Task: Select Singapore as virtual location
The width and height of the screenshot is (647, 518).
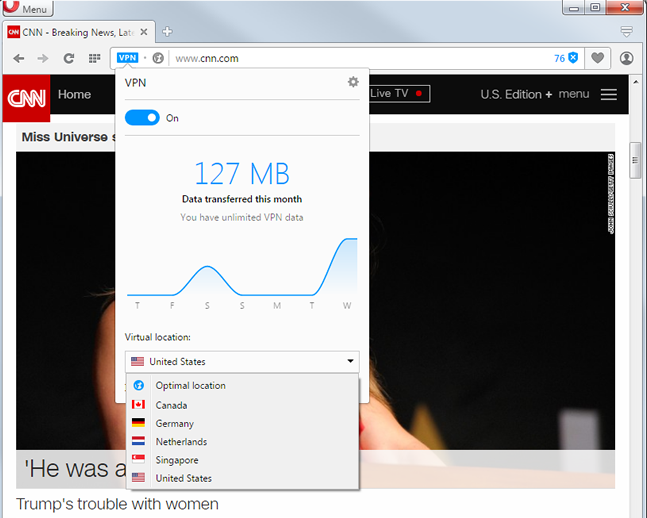Action: [x=243, y=460]
